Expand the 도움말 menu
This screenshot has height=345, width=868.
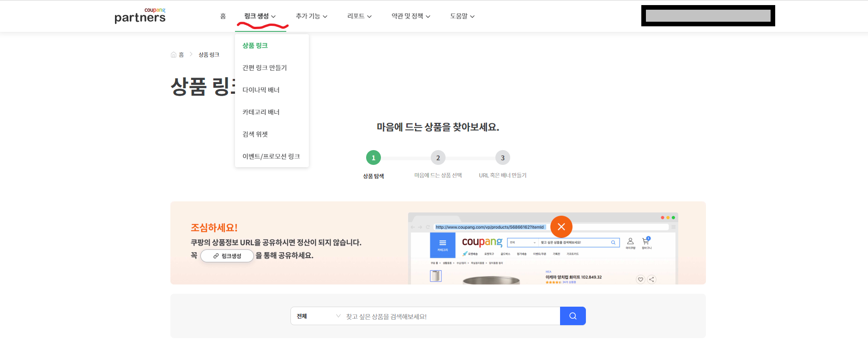pos(462,16)
